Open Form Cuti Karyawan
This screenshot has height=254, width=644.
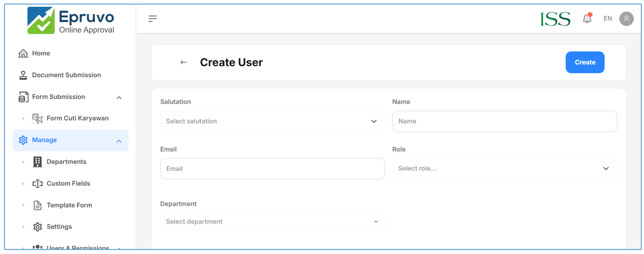click(77, 118)
